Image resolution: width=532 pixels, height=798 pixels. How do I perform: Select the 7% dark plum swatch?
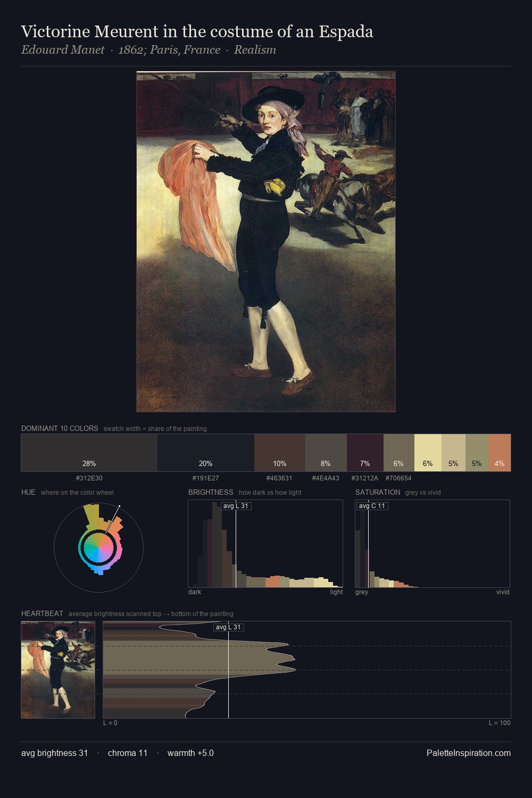click(x=365, y=453)
